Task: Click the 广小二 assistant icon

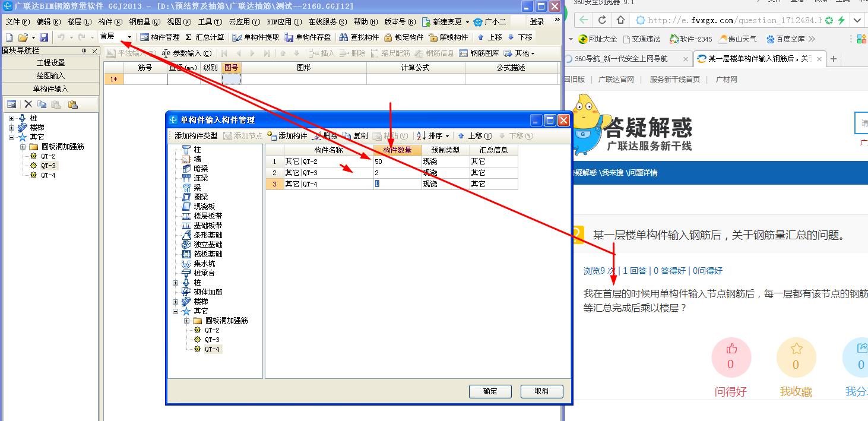Action: coord(490,22)
